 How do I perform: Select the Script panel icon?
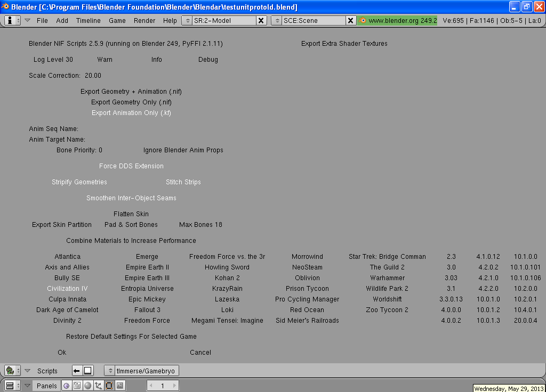[77, 386]
